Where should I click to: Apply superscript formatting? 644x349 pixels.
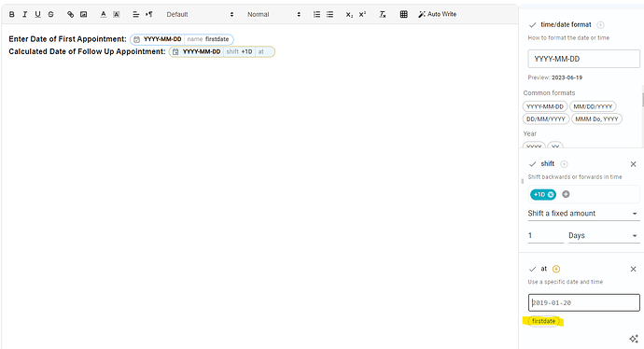(362, 14)
